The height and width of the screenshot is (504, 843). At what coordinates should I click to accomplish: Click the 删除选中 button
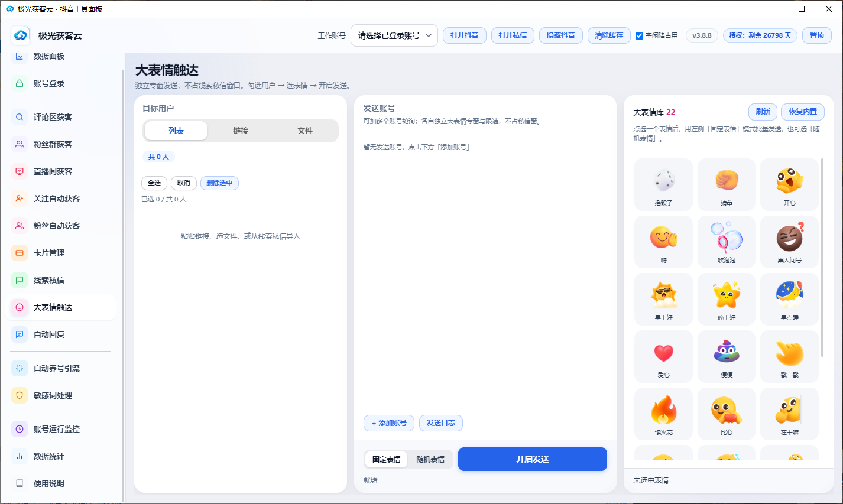coord(219,183)
